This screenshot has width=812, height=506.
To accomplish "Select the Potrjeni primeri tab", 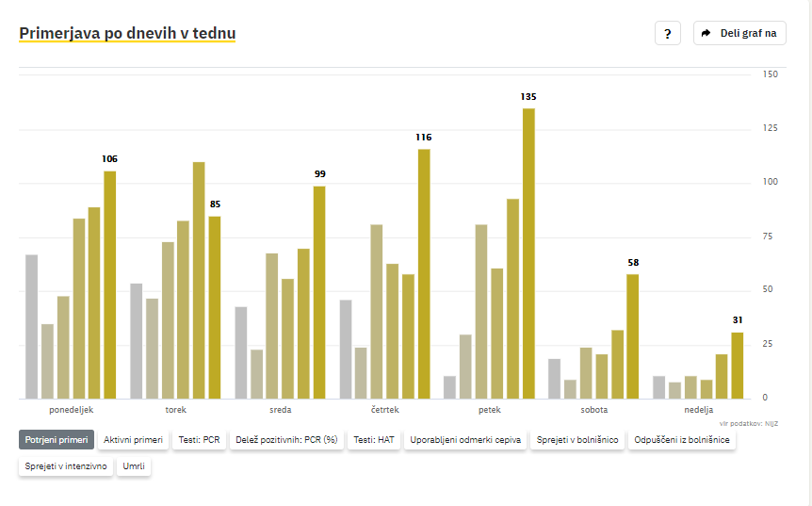I will [x=57, y=440].
